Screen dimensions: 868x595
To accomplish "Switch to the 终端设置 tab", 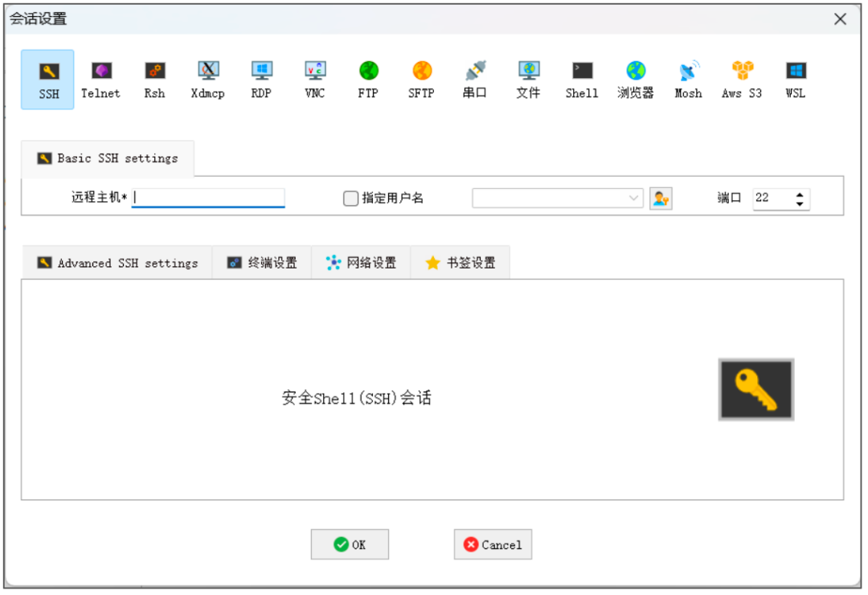I will (260, 261).
